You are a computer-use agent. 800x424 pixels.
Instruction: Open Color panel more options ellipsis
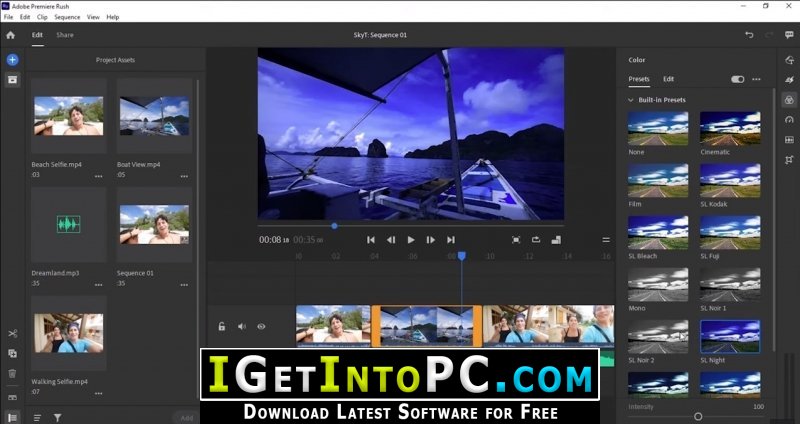tap(757, 79)
